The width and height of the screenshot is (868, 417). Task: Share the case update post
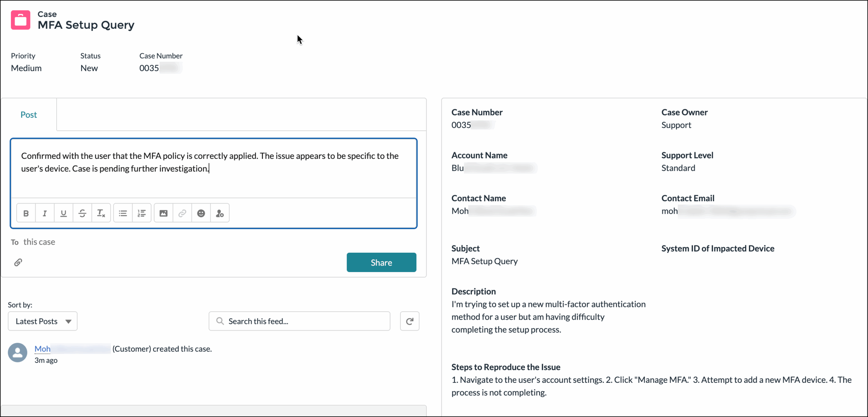(x=381, y=262)
